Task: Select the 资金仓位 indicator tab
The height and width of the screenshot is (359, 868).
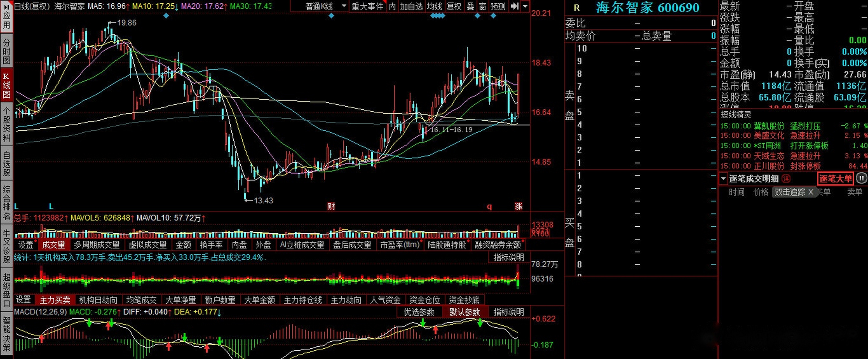Action: click(x=425, y=300)
